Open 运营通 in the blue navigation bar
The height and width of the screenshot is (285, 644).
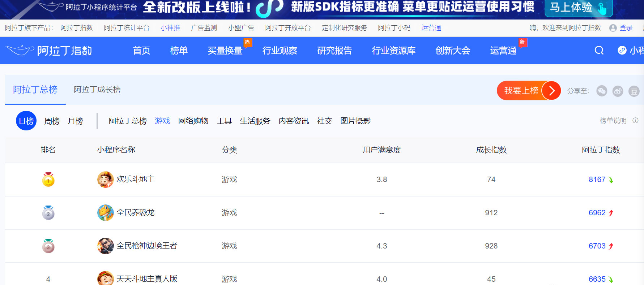[503, 51]
